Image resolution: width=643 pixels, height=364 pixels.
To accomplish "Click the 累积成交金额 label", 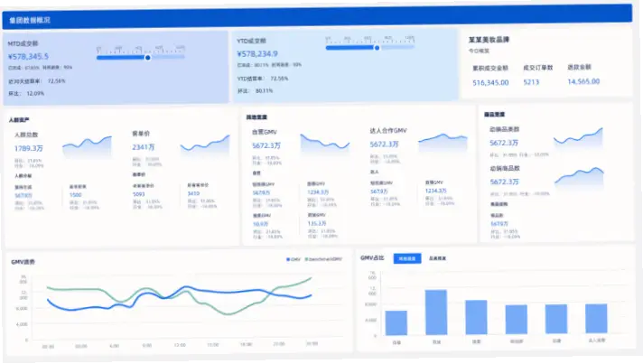I will [x=490, y=68].
